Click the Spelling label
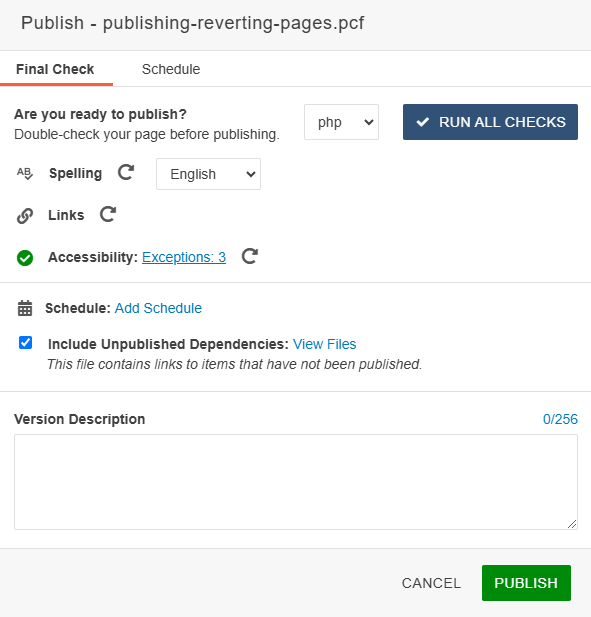591x617 pixels. coord(76,173)
